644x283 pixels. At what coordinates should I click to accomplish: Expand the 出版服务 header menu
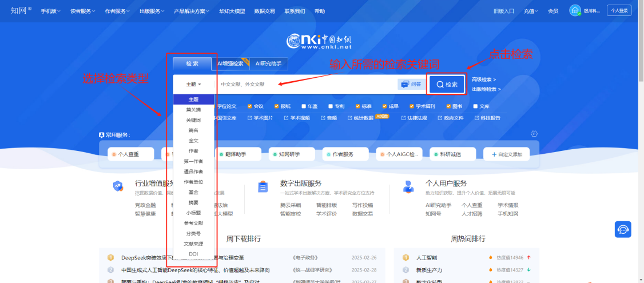152,11
